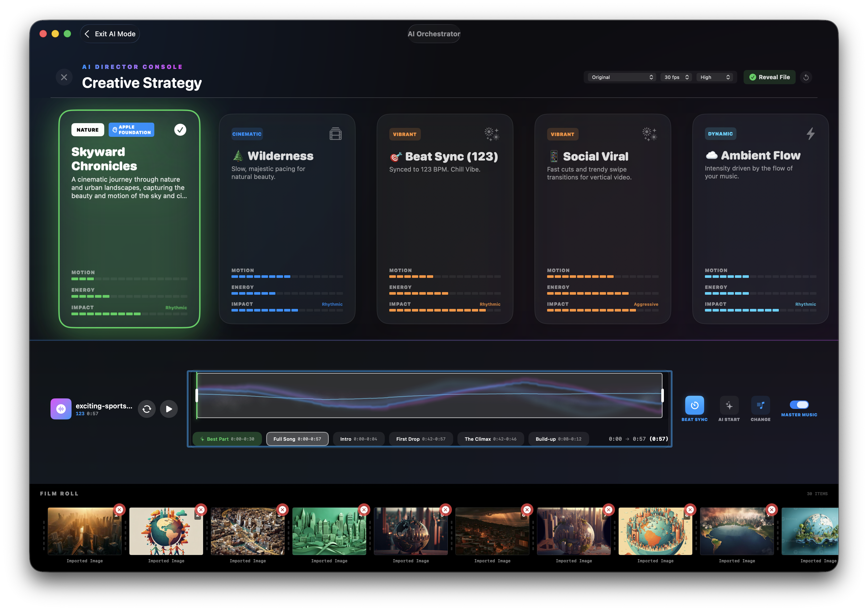
Task: Expand the High quality dropdown
Action: [x=714, y=77]
